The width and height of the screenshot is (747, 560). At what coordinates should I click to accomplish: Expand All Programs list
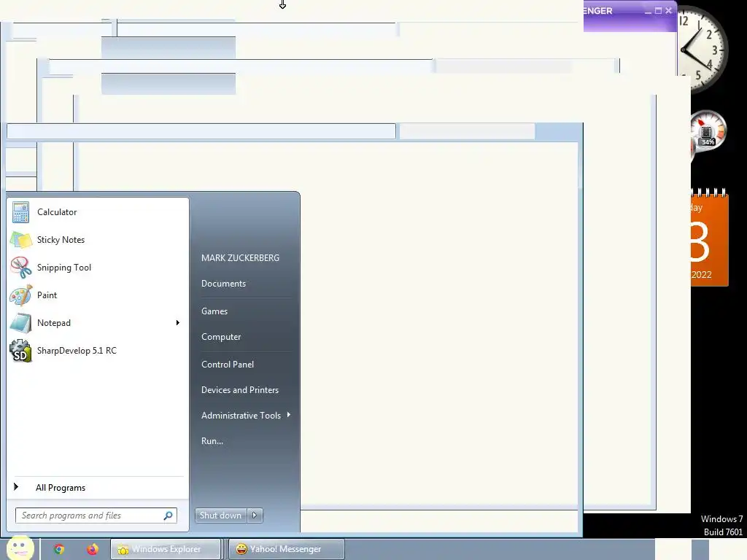pyautogui.click(x=98, y=488)
